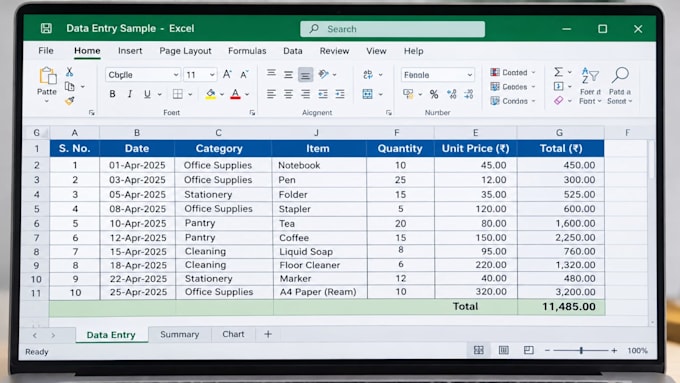The height and width of the screenshot is (383, 680).
Task: Click the Font Color red A icon
Action: [235, 94]
